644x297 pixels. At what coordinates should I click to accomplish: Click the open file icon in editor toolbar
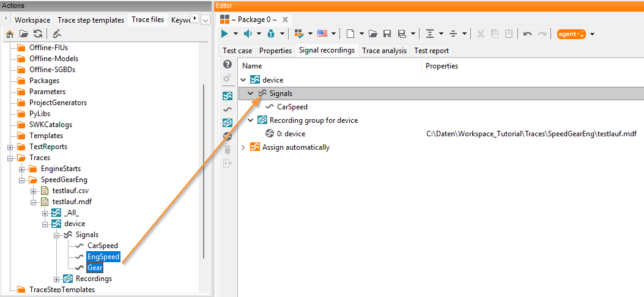[373, 34]
